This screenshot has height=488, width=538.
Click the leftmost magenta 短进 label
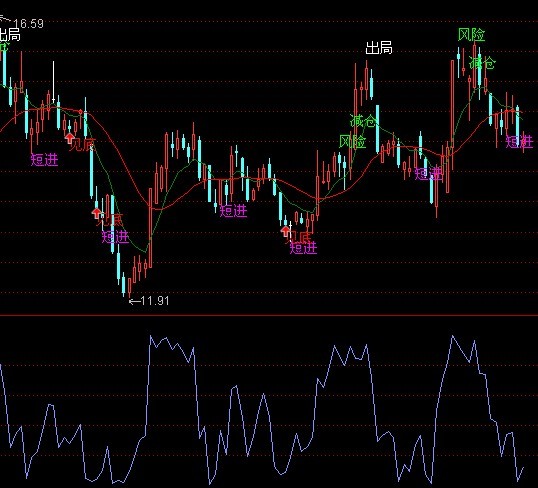coord(45,160)
